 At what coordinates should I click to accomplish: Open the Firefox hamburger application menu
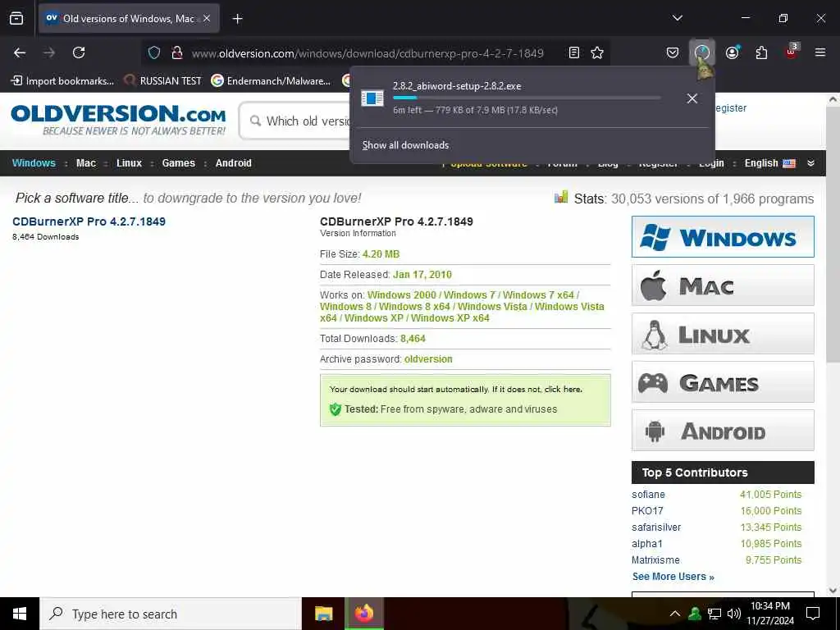point(820,52)
